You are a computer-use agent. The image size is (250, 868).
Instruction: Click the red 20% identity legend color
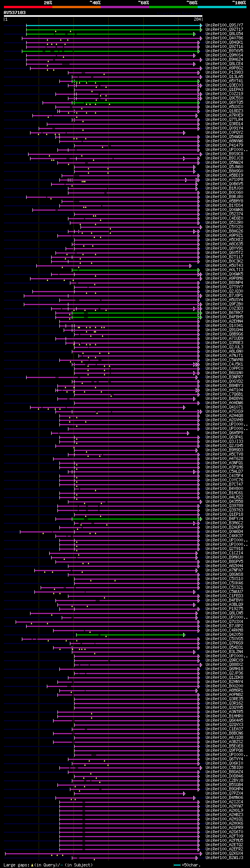tap(28, 7)
